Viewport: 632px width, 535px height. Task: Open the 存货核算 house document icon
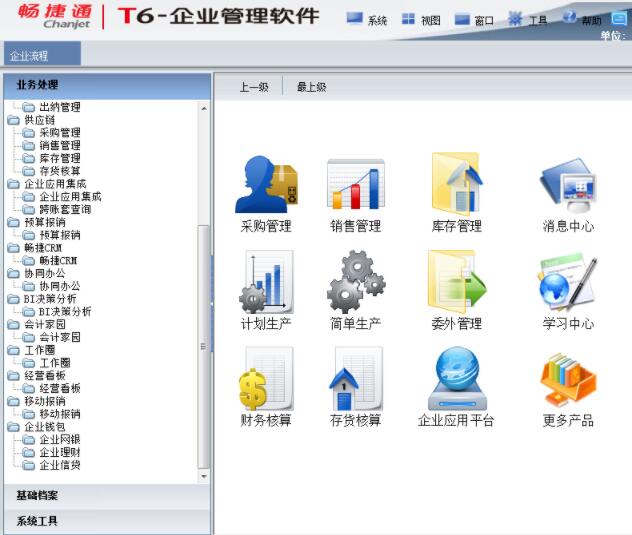pyautogui.click(x=356, y=379)
